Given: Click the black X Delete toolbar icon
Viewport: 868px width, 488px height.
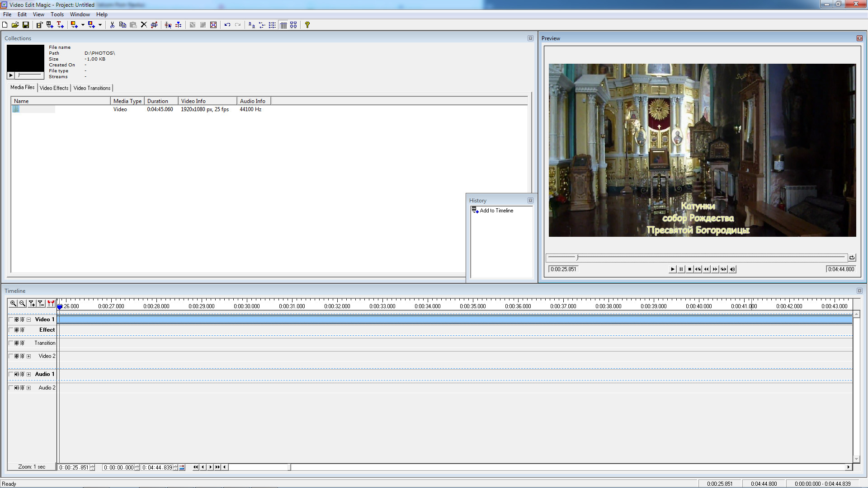Looking at the screenshot, I should coord(144,25).
